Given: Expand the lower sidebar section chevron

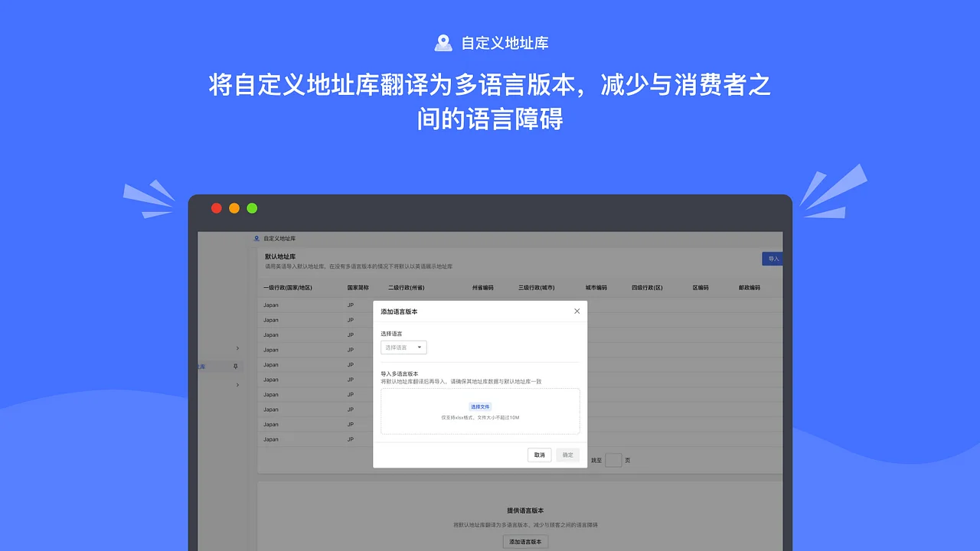Looking at the screenshot, I should (237, 385).
